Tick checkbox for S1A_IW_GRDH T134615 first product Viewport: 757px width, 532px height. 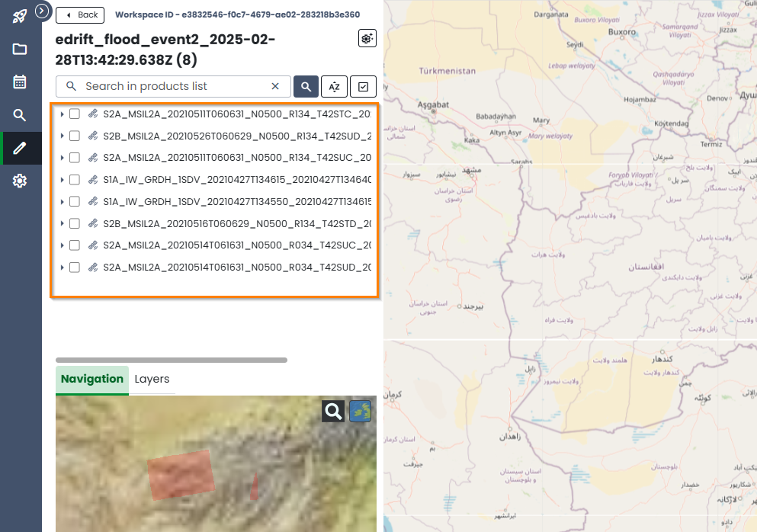75,180
